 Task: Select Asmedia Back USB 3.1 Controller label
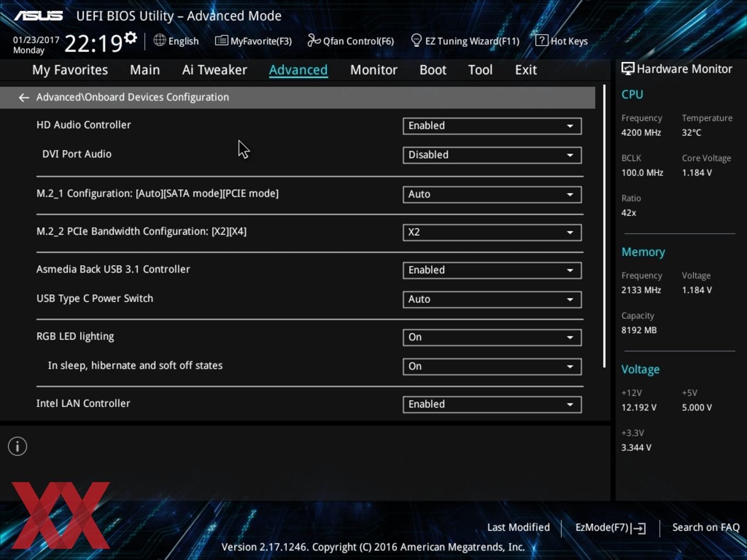(113, 269)
